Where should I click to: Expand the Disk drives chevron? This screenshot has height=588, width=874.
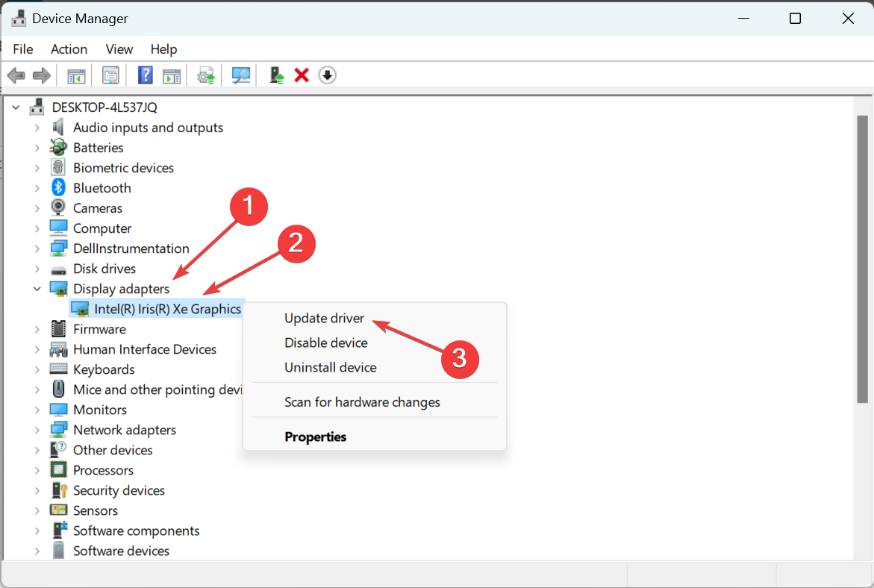[37, 269]
